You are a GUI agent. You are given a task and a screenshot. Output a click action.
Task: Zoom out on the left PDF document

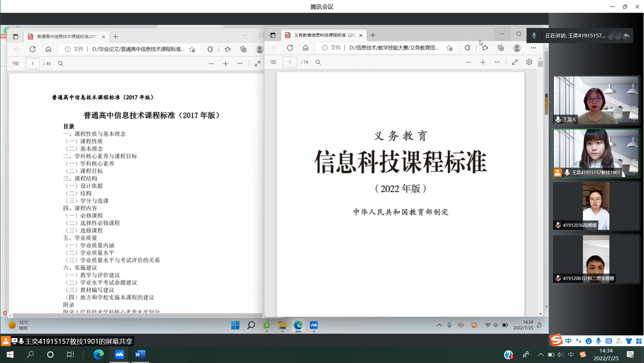[x=211, y=64]
